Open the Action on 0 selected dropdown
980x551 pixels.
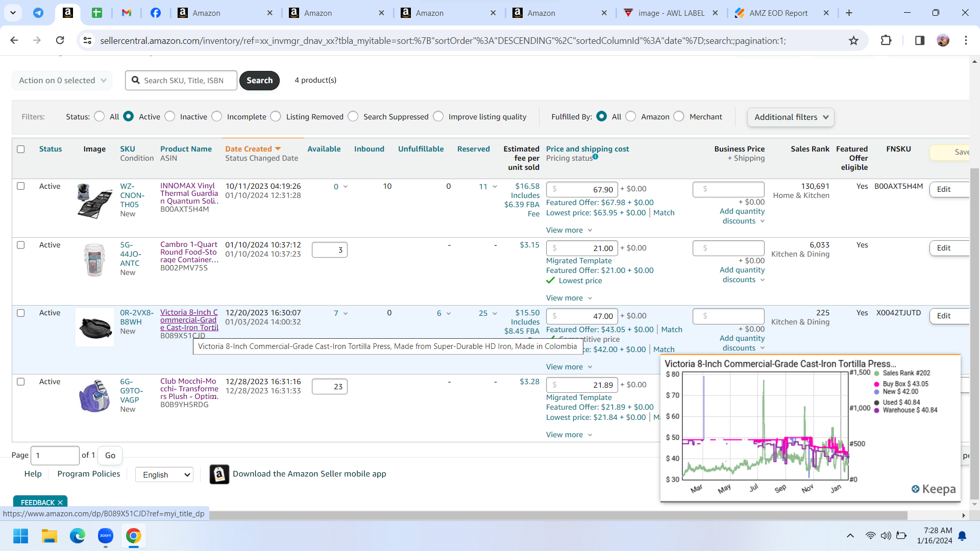62,80
